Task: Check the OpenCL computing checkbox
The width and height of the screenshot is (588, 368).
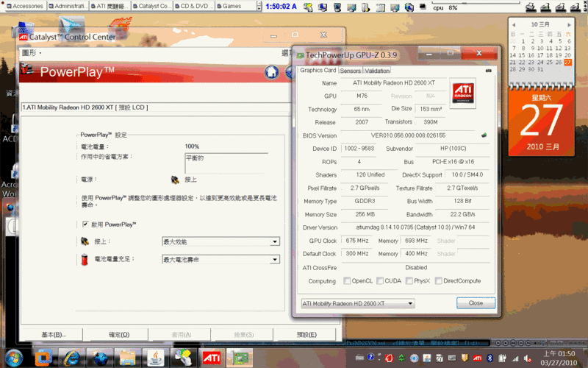Action: [348, 280]
